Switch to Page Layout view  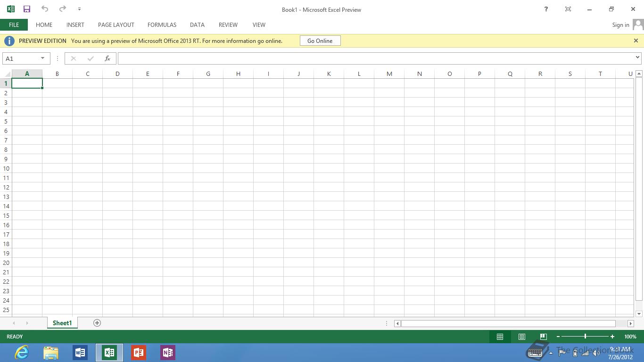pos(522,337)
